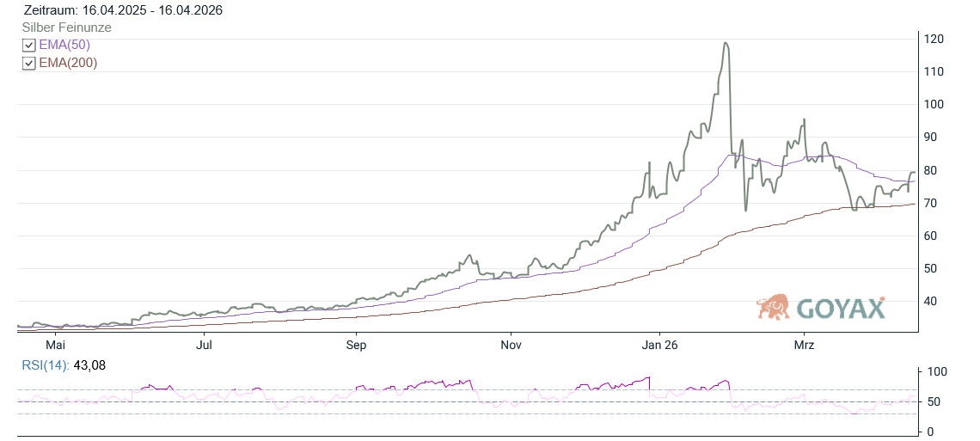Click the 120 price axis label

(x=935, y=39)
